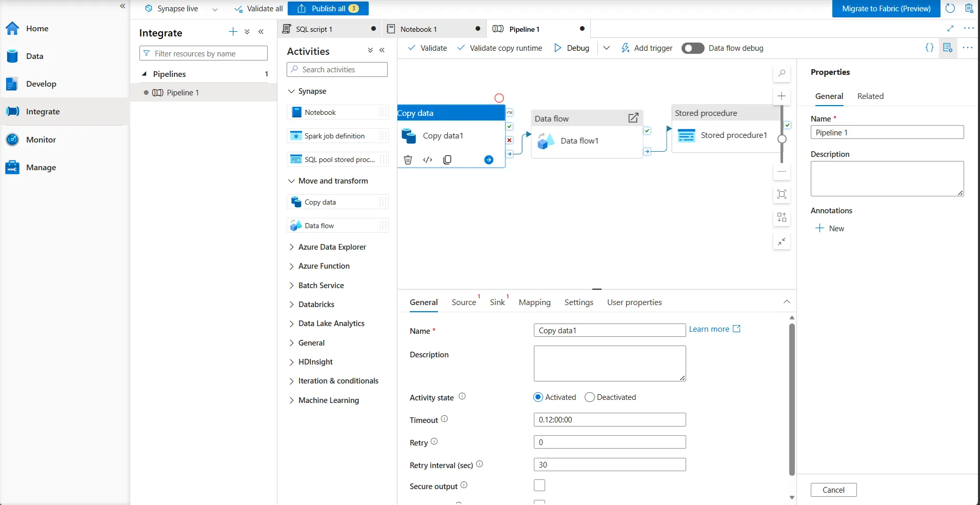Viewport: 980px width, 505px height.
Task: Expand the Machine Learning group
Action: pyautogui.click(x=291, y=400)
